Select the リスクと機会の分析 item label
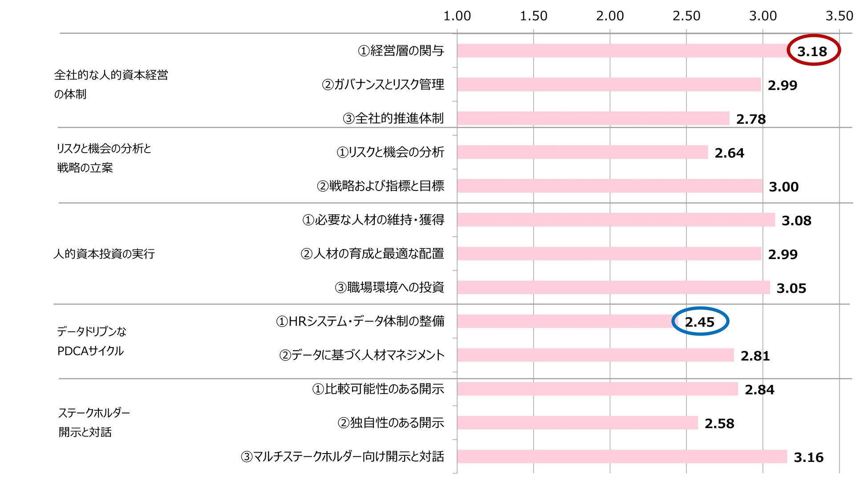This screenshot has height=486, width=868. pyautogui.click(x=390, y=152)
